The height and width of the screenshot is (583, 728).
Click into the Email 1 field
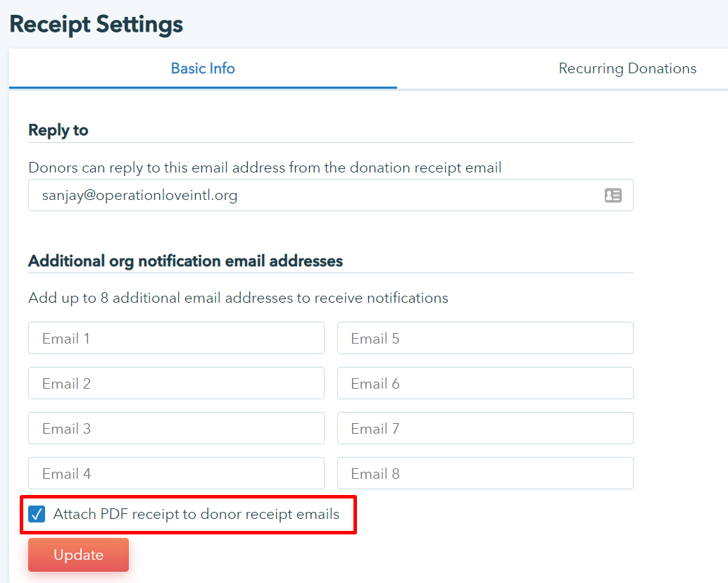pyautogui.click(x=176, y=339)
